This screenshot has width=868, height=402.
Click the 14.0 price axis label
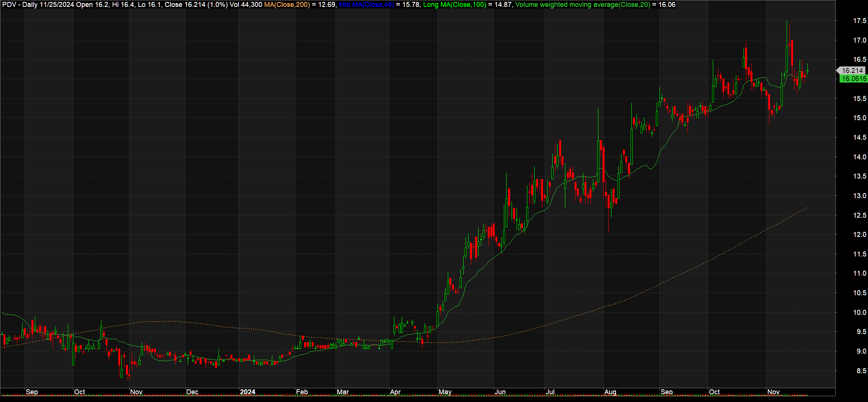pos(860,157)
